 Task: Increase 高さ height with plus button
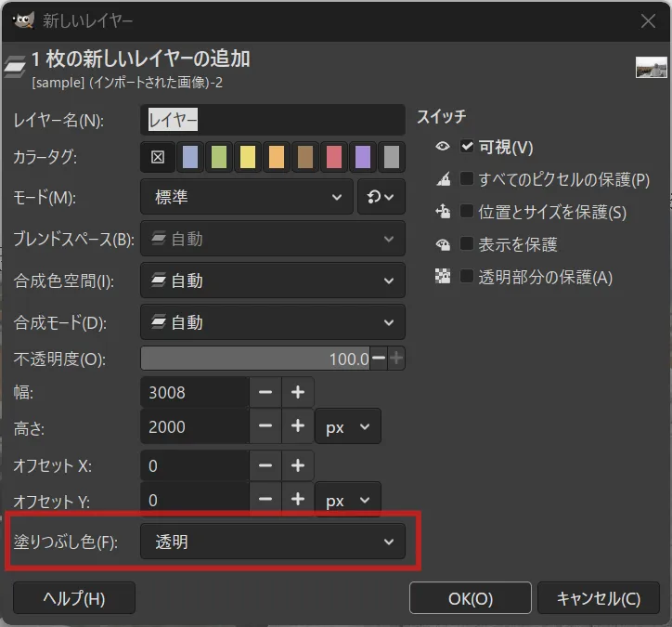coord(298,426)
